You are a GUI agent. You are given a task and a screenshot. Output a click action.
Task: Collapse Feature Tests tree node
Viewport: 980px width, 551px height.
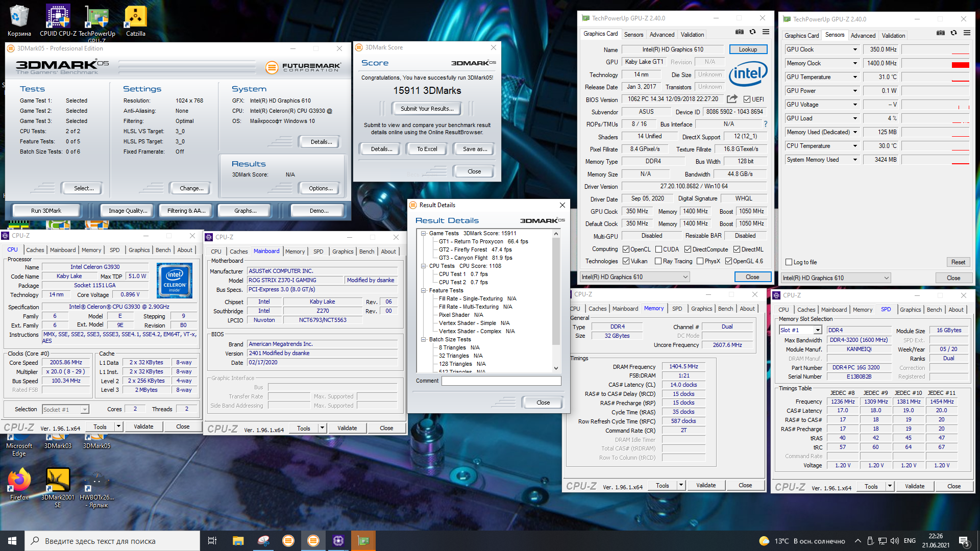423,290
